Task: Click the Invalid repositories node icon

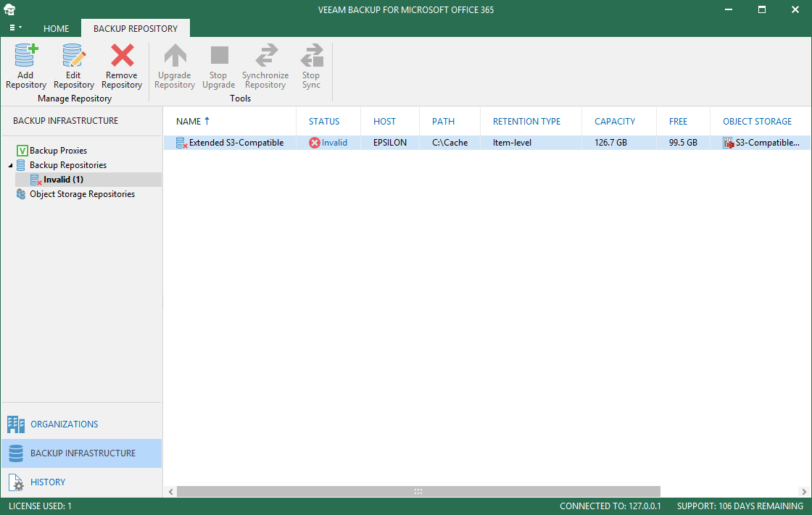Action: point(36,180)
